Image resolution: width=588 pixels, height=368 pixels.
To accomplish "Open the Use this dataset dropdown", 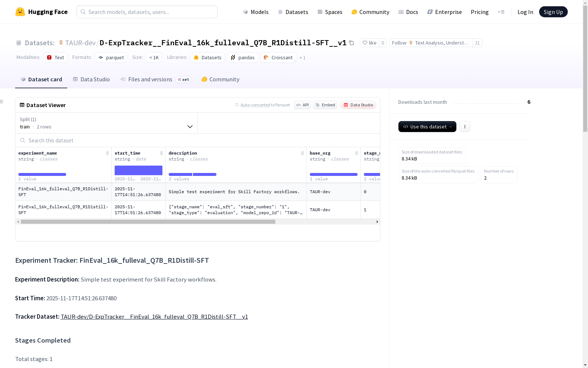I will 427,127.
